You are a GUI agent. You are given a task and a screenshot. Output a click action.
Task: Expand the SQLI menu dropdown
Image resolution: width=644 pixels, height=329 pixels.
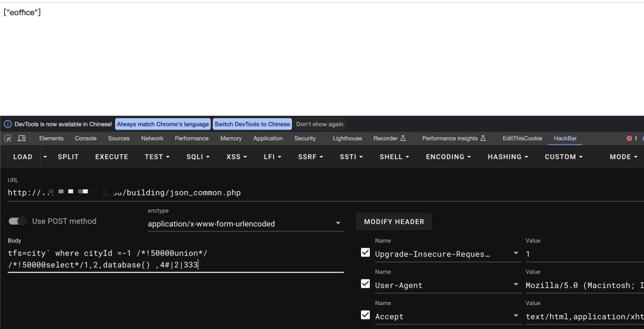[198, 157]
